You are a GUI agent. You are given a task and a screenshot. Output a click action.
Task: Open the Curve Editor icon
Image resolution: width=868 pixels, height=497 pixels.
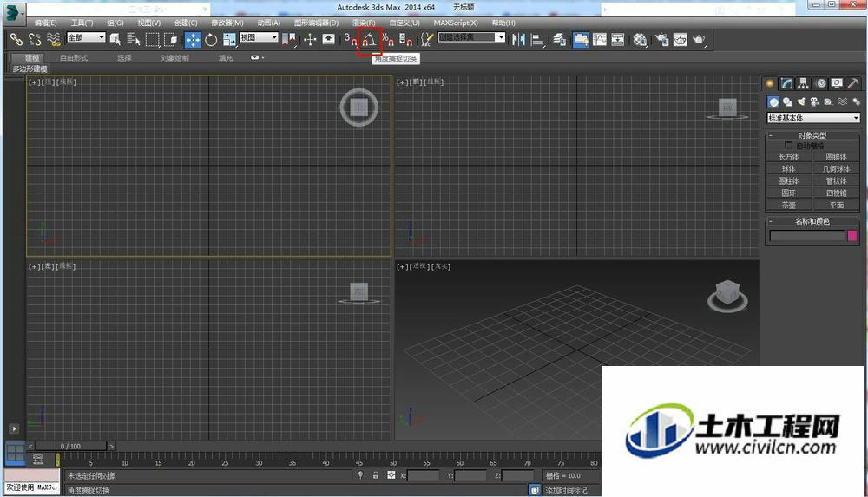coord(600,39)
